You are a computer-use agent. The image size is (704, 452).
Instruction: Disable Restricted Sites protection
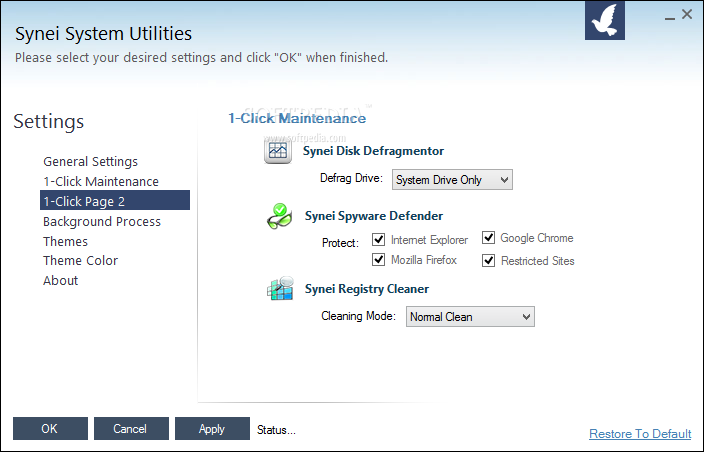coord(488,260)
